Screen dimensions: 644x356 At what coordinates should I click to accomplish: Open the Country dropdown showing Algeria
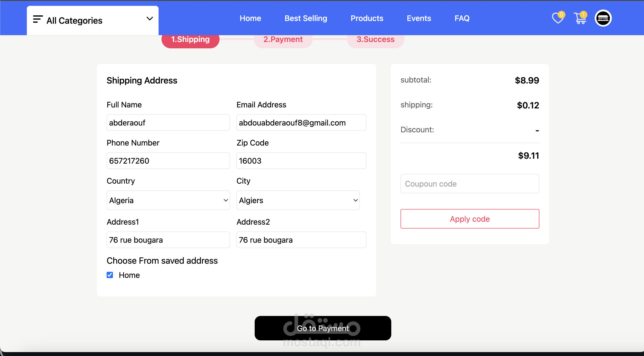[168, 200]
